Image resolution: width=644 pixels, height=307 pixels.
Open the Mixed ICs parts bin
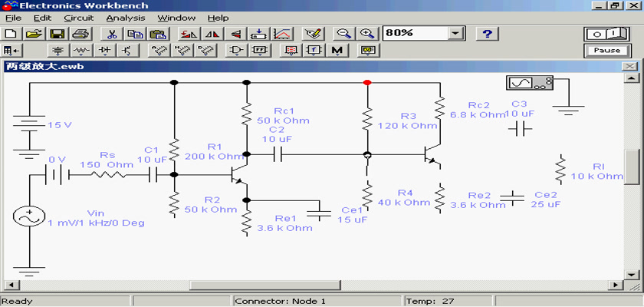click(x=182, y=51)
